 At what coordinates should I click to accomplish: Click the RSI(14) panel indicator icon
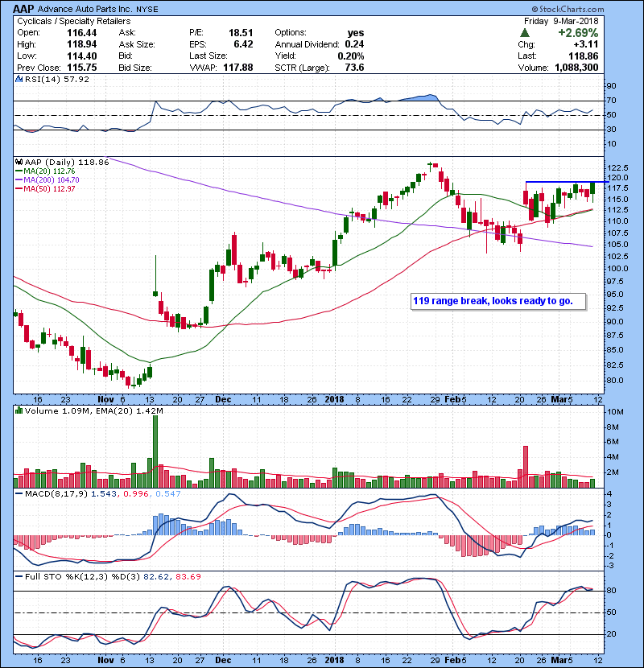(19, 79)
